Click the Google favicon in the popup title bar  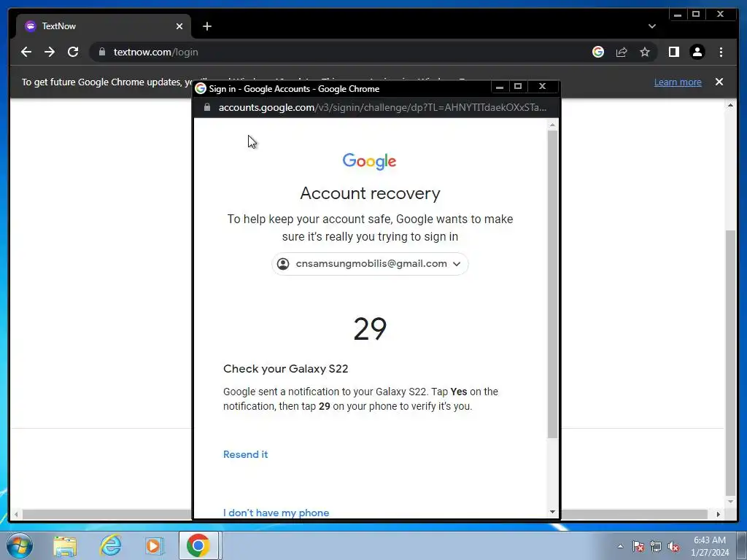201,88
